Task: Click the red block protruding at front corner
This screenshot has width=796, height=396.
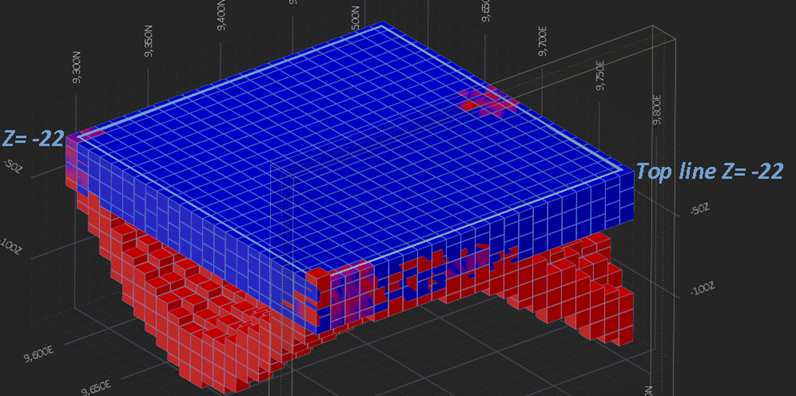Action: pyautogui.click(x=317, y=277)
